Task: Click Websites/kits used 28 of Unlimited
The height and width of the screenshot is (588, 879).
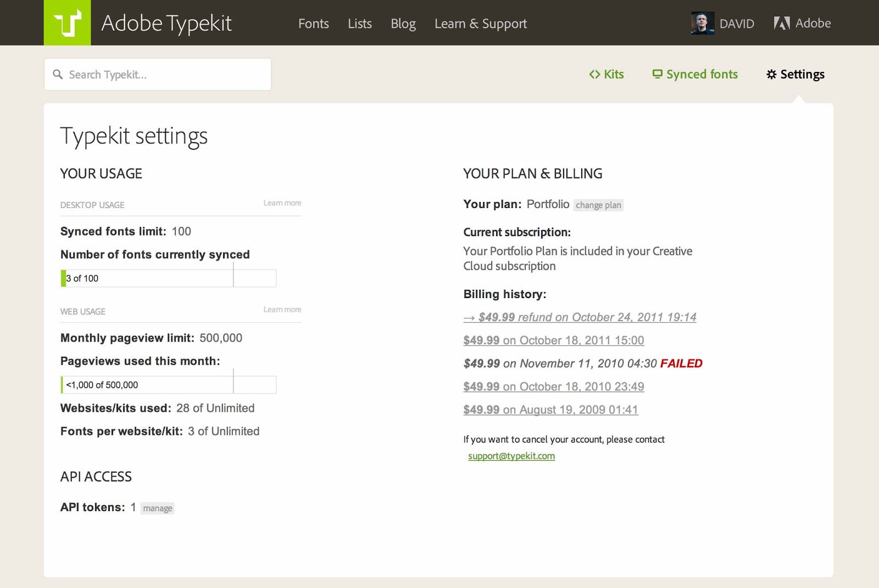Action: pyautogui.click(x=215, y=408)
